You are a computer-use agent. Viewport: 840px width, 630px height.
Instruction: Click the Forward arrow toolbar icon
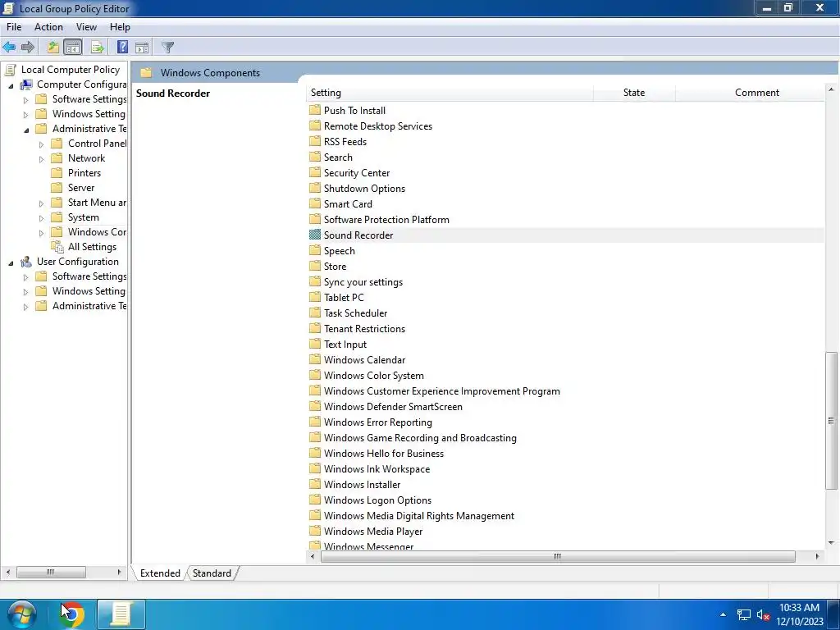point(28,47)
